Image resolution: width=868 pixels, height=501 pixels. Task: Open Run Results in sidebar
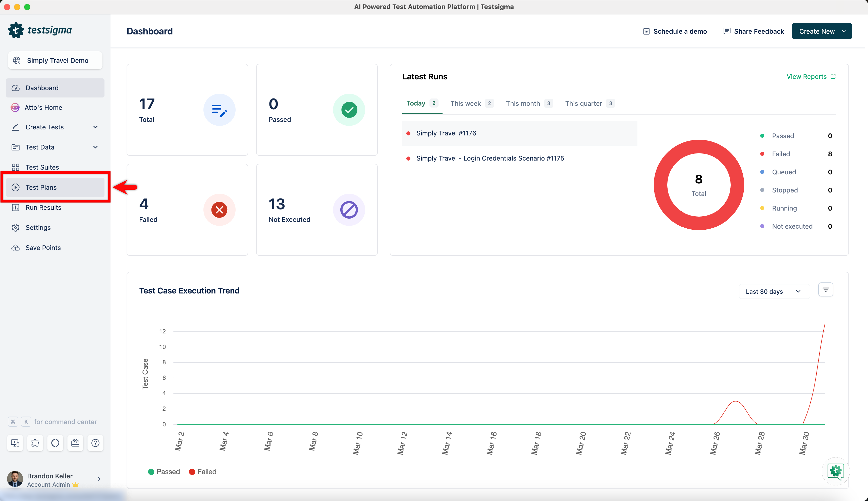click(43, 208)
